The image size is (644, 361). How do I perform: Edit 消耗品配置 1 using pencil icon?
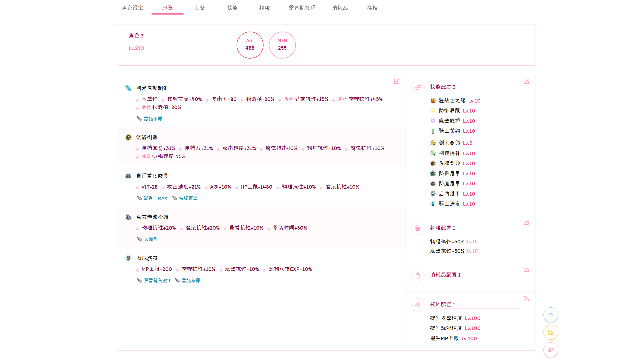(x=526, y=270)
